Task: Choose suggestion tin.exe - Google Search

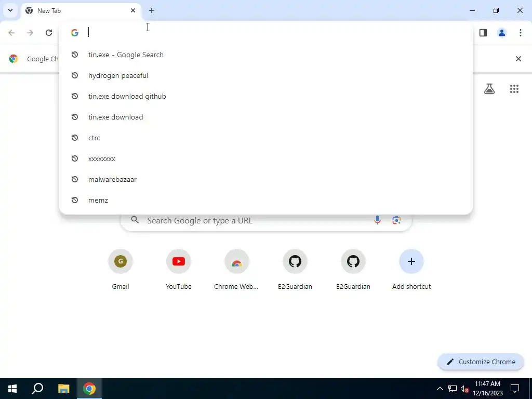Action: tap(266, 55)
